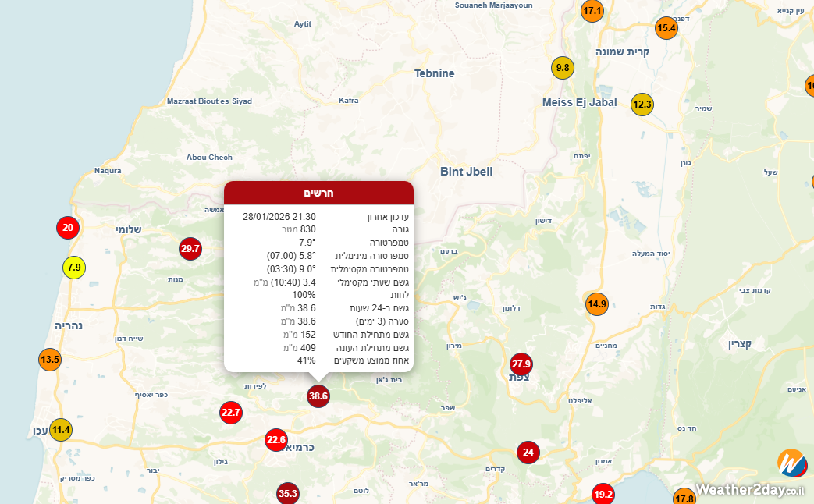
Task: Open the 35.3 station marker
Action: 288,493
